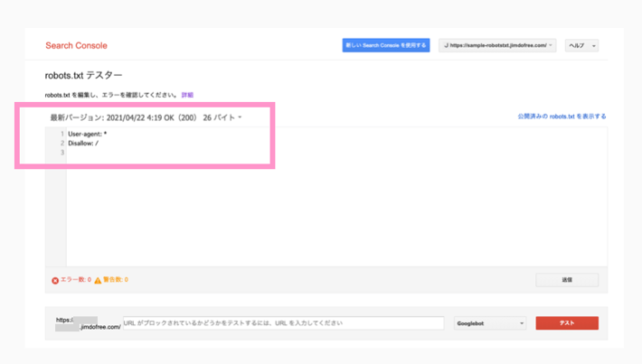This screenshot has height=364, width=642.
Task: Open 公開済みの robots.txt を表示する link
Action: (562, 117)
